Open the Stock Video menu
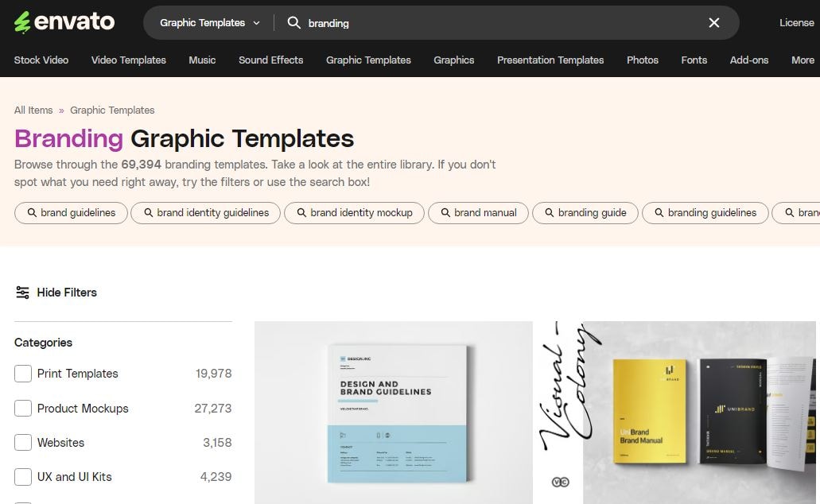 pos(41,60)
